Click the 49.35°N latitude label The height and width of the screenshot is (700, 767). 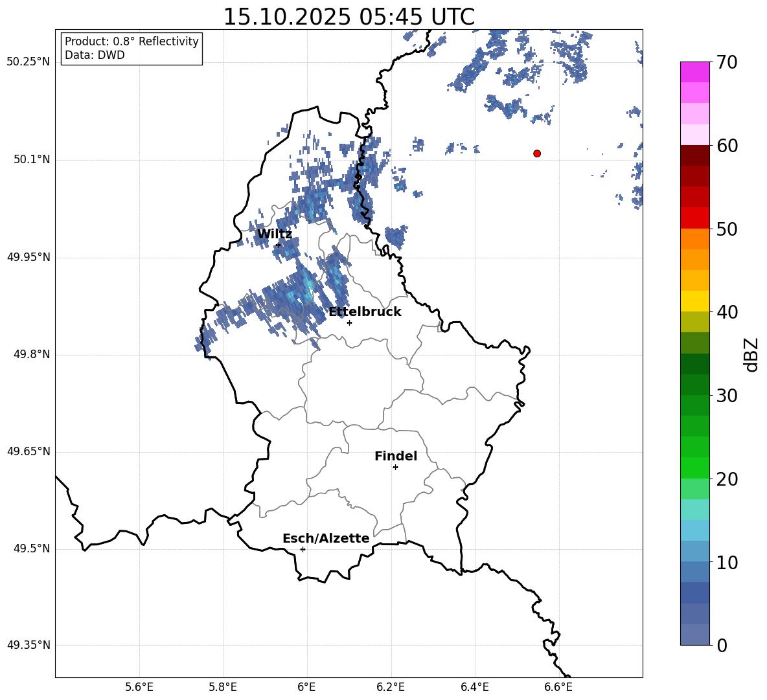click(x=29, y=645)
